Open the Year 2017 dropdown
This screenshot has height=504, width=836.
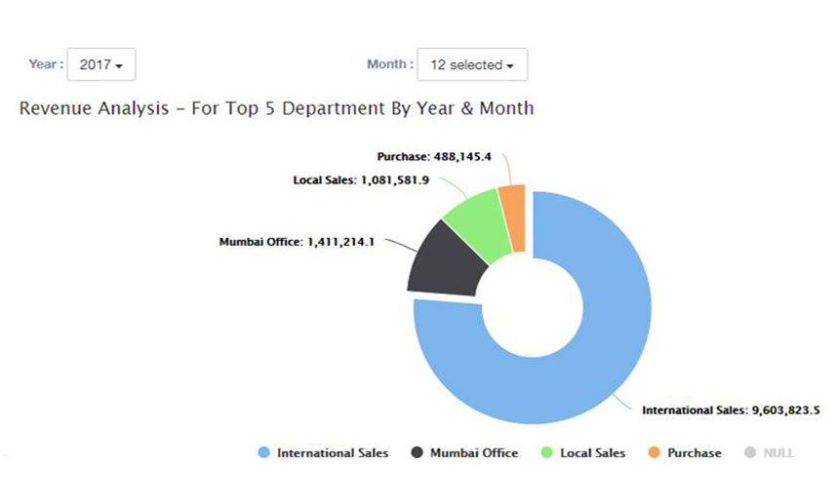[100, 65]
